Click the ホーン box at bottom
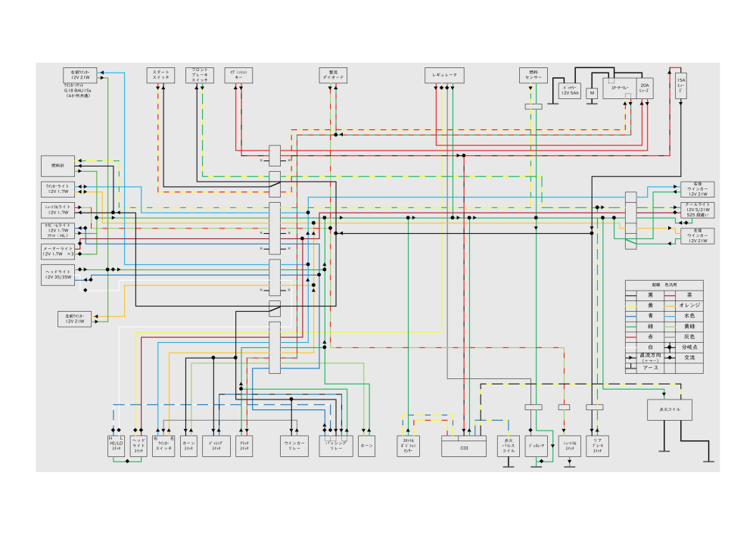Viewport: 756px width, 535px height. pyautogui.click(x=366, y=446)
